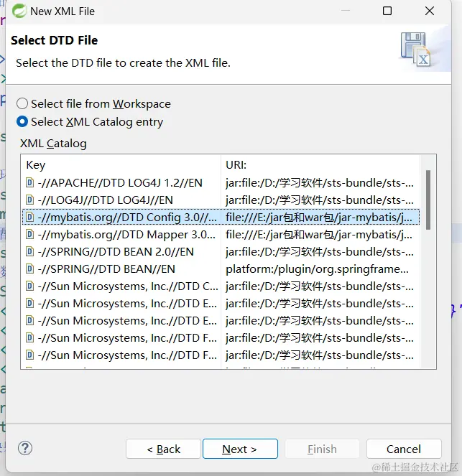462x476 pixels.
Task: Click the DTD icon beside SPRING BEAN 2.0 entry
Action: [x=29, y=251]
